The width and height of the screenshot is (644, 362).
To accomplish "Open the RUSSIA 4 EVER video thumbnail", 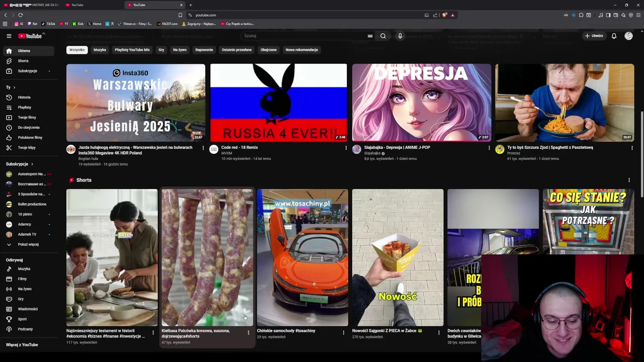I will 279,103.
